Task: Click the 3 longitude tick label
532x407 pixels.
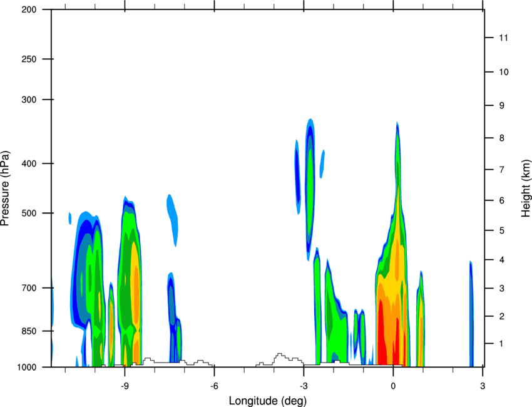Action: (483, 386)
